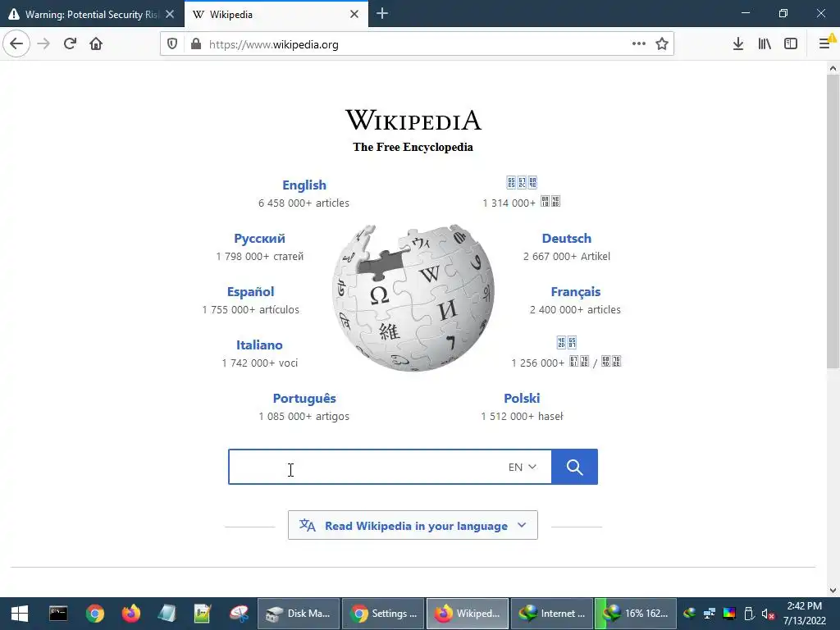Close the Potential Security Risk tab
This screenshot has width=840, height=630.
(170, 14)
